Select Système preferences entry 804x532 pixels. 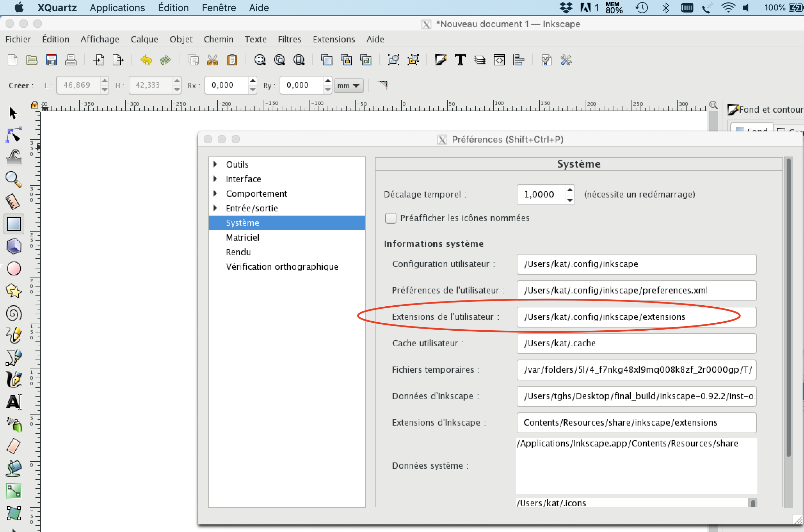coord(287,223)
